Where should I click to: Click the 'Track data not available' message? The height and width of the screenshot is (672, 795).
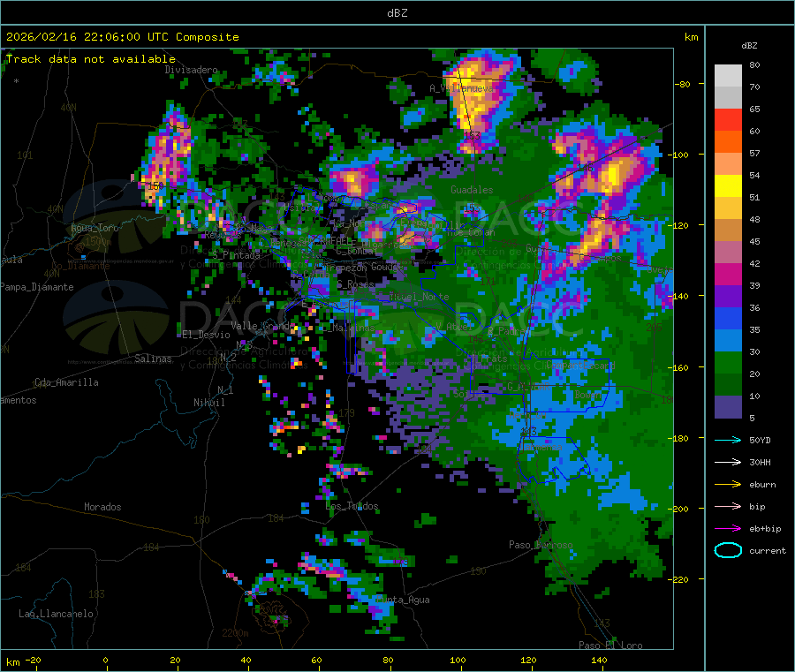[91, 59]
